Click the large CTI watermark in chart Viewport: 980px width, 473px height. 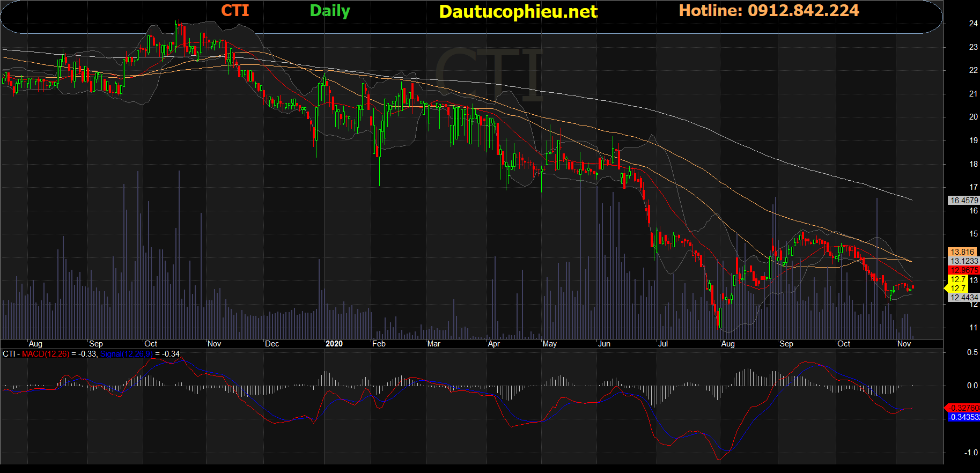pyautogui.click(x=488, y=75)
